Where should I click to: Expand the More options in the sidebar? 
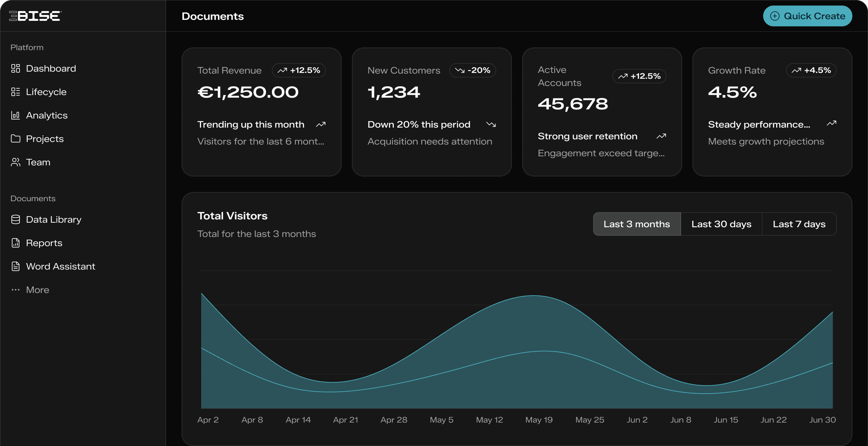pos(37,290)
